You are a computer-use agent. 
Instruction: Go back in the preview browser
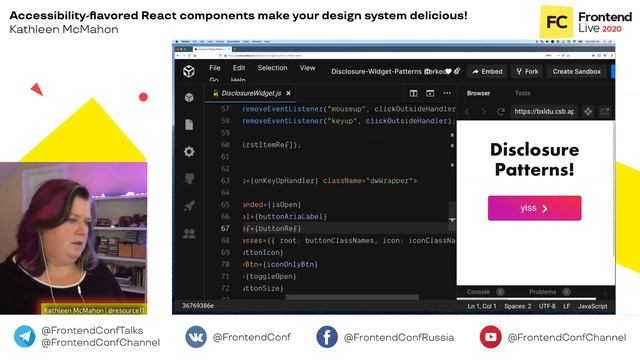(468, 111)
